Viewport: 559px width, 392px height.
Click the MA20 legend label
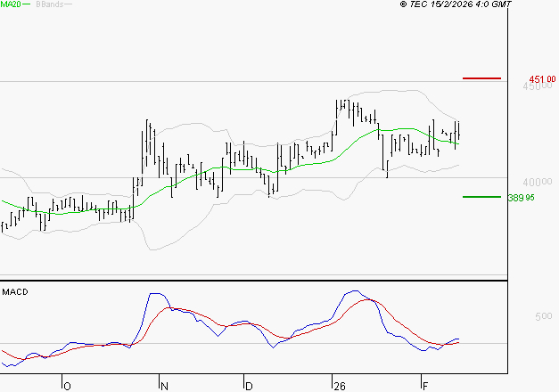(10, 4)
